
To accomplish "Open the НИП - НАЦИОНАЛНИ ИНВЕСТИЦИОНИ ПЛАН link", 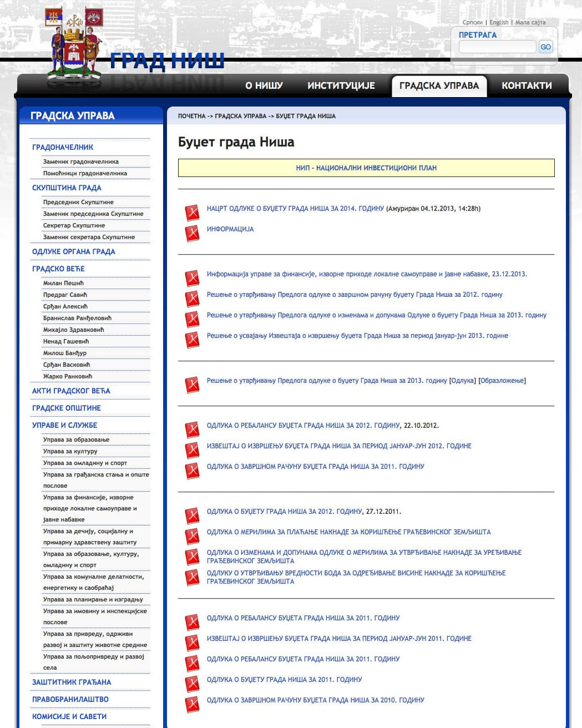I will 366,168.
